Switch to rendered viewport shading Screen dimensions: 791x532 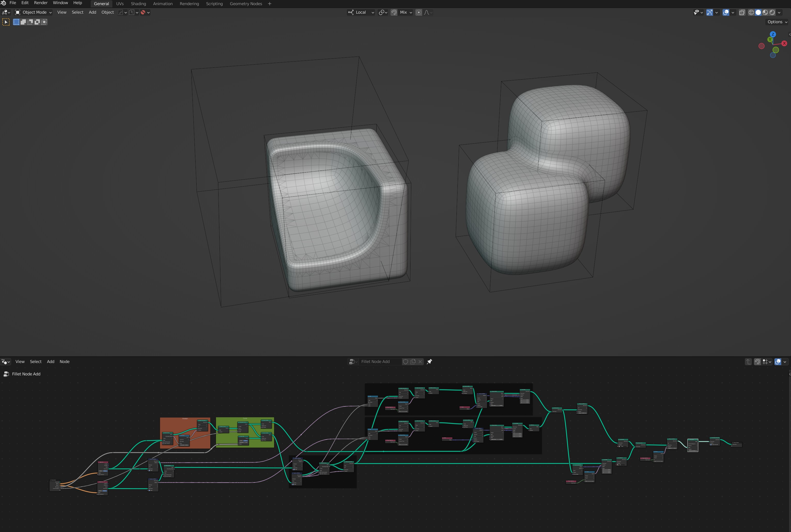[x=772, y=13]
